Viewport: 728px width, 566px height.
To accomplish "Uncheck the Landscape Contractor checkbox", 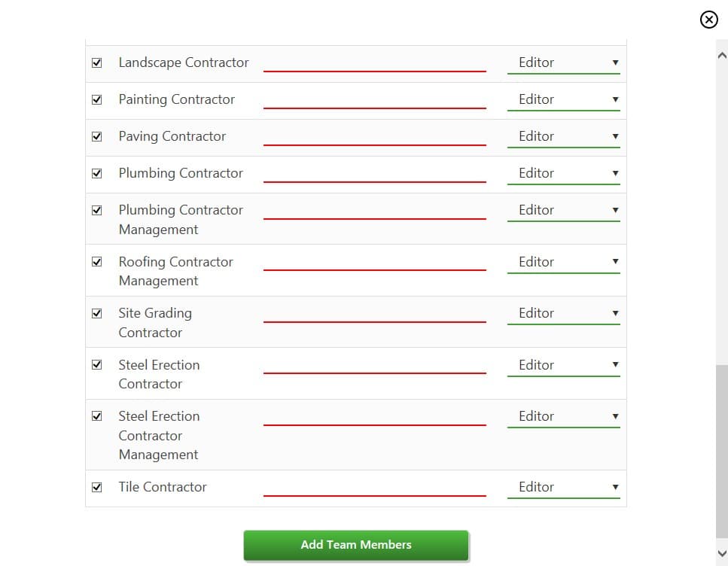I will click(x=96, y=62).
